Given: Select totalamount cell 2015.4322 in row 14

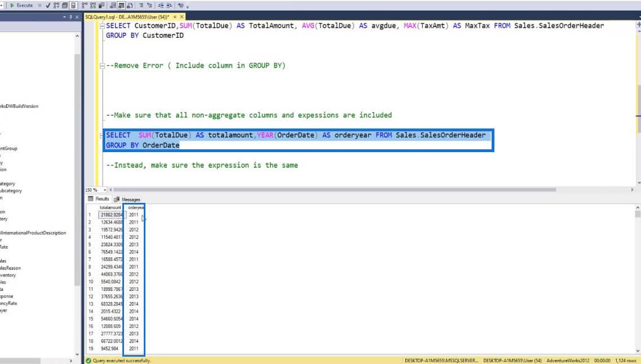Looking at the screenshot, I should 111,311.
